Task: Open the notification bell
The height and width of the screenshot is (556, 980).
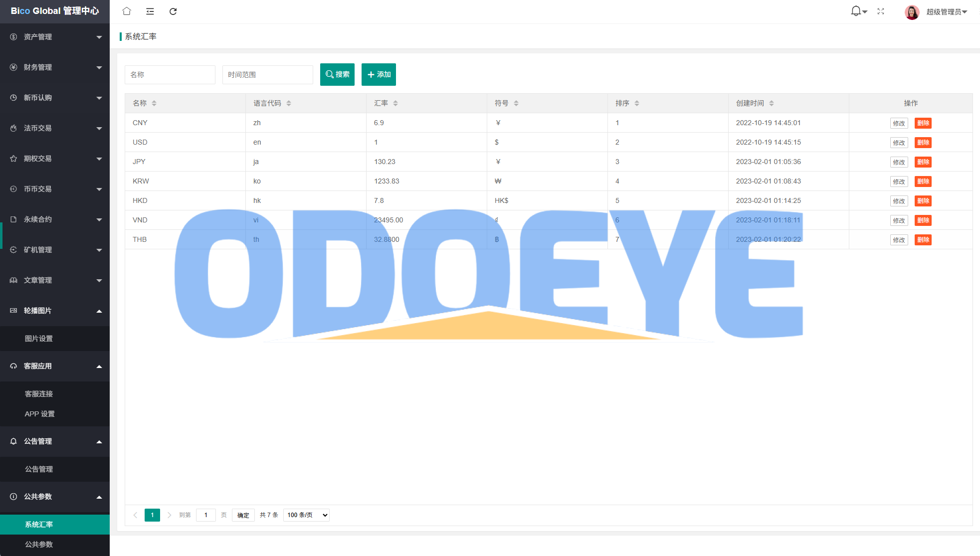Action: coord(856,11)
